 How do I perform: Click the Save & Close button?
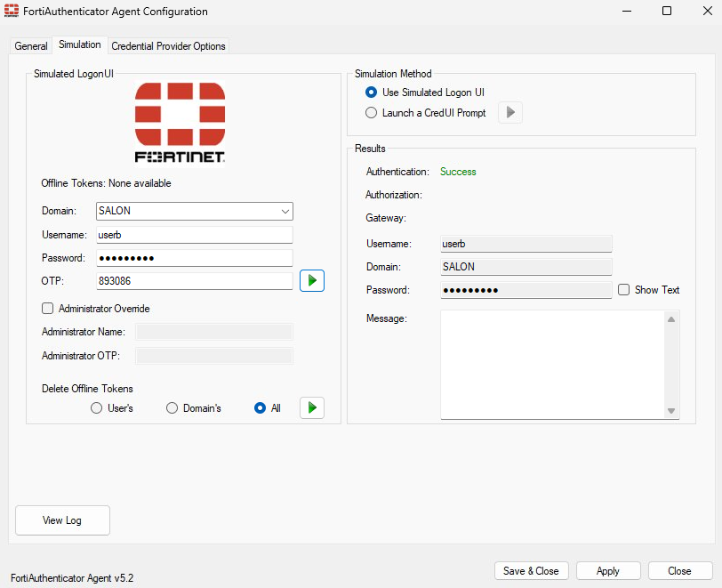pos(531,571)
